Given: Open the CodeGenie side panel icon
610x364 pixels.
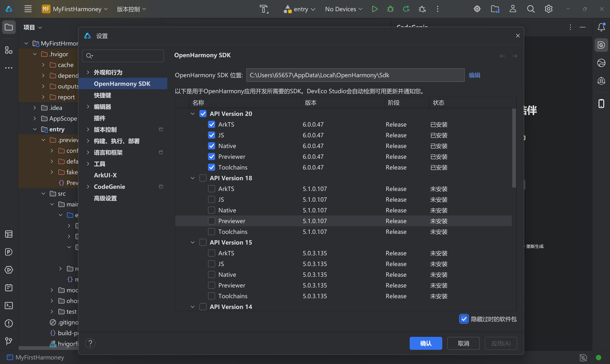Looking at the screenshot, I should pyautogui.click(x=601, y=45).
